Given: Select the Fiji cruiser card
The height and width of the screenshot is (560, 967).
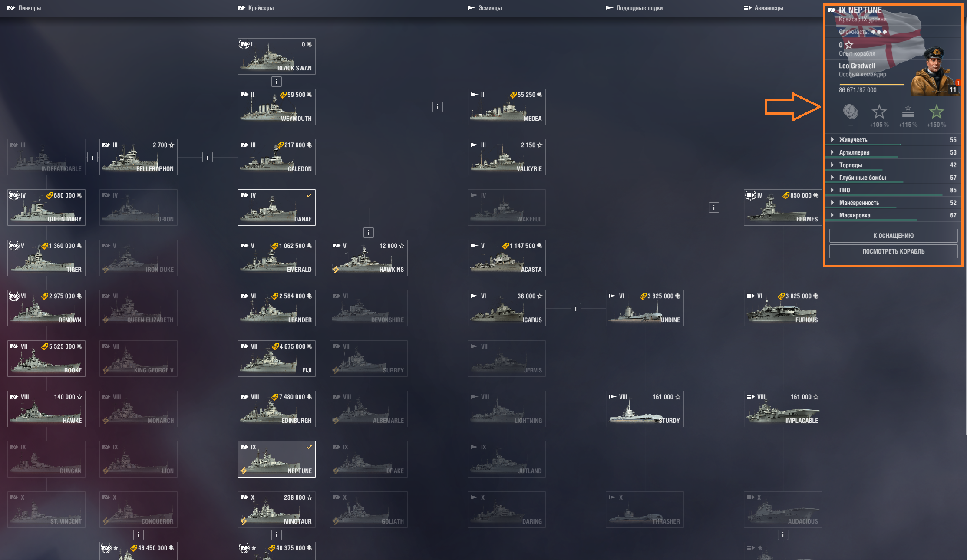Looking at the screenshot, I should tap(277, 359).
